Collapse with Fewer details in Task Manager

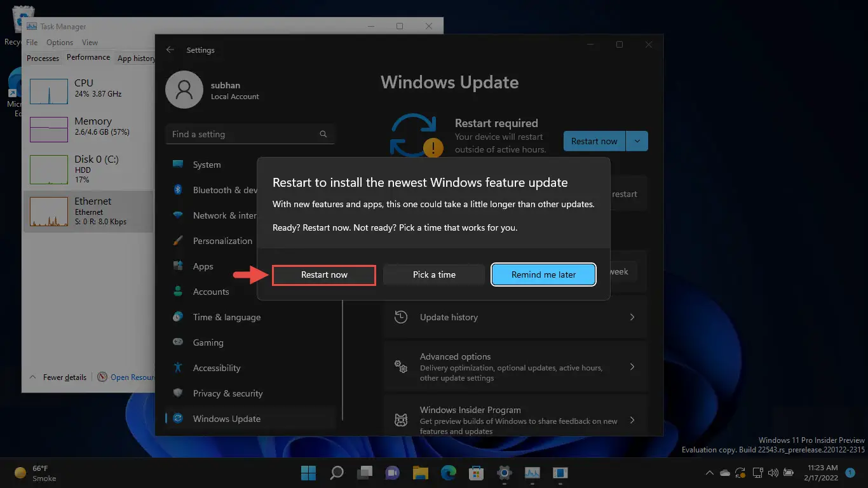(58, 377)
